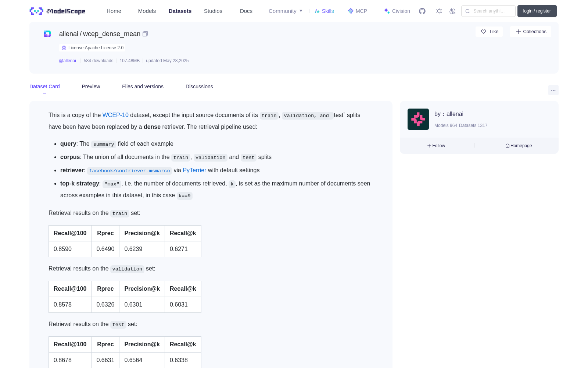Image resolution: width=588 pixels, height=368 pixels.
Task: Click the Civision sparkle icon
Action: [x=387, y=11]
